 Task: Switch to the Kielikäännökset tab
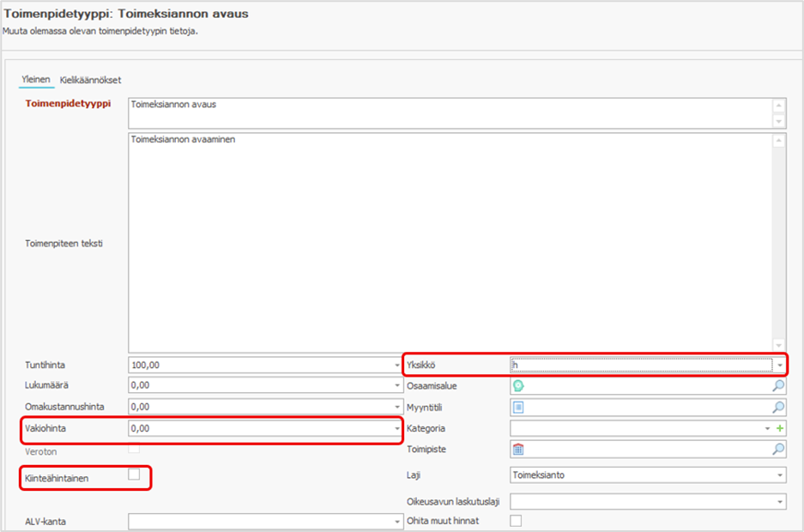(90, 80)
